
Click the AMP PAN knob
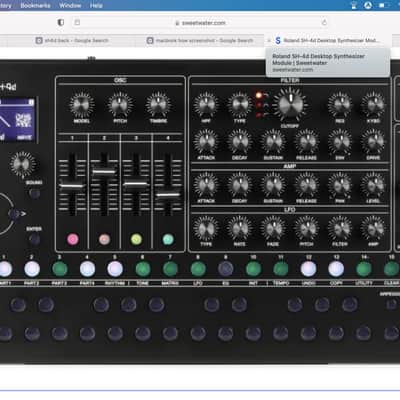point(340,185)
